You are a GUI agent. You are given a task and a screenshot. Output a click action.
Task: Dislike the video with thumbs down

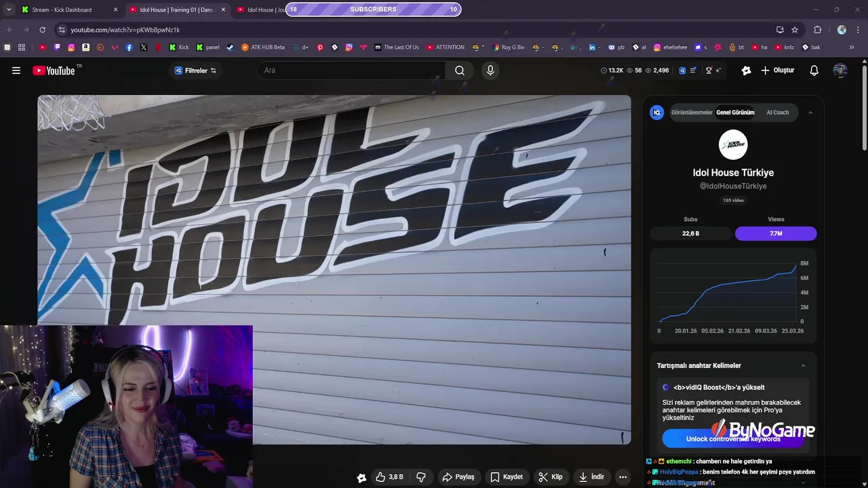[x=421, y=477]
